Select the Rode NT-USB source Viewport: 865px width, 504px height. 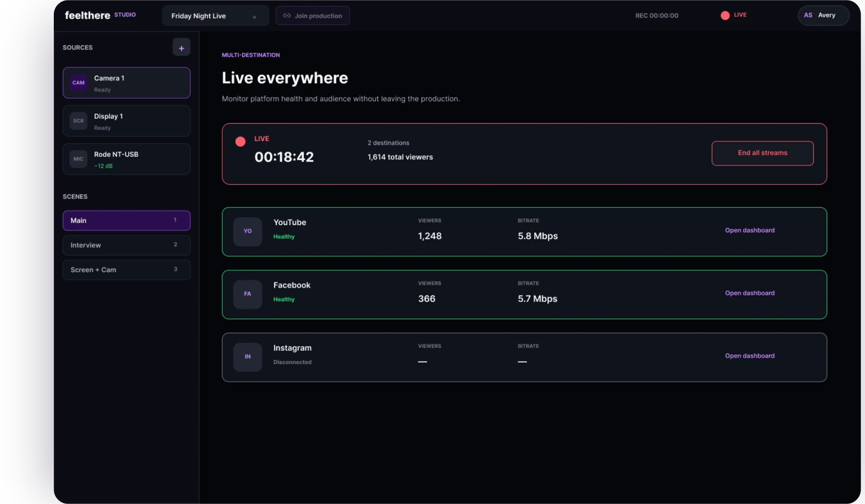[x=126, y=159]
